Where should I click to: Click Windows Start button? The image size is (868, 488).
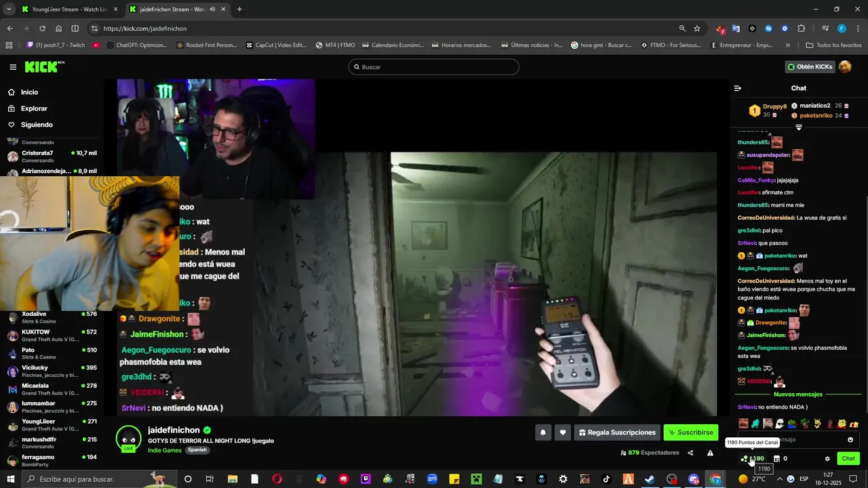coord(12,479)
